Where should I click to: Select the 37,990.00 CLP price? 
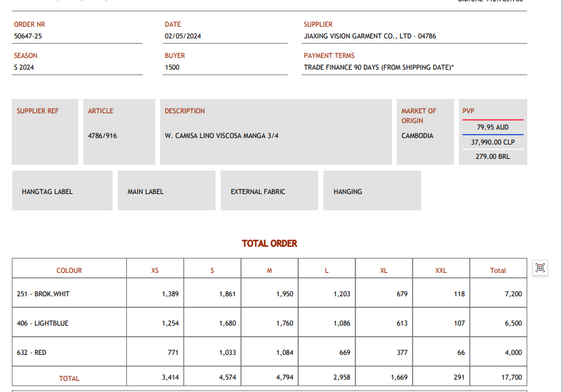pos(493,142)
